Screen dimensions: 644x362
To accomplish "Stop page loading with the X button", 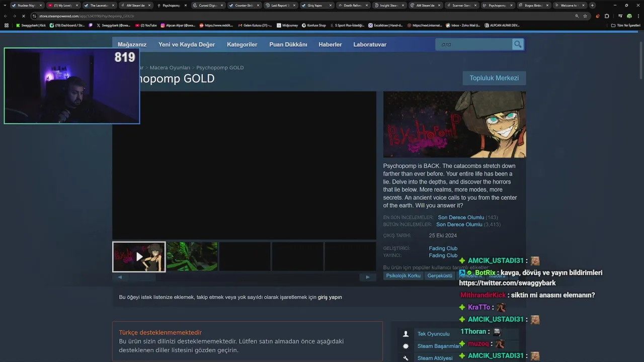I will [x=23, y=16].
